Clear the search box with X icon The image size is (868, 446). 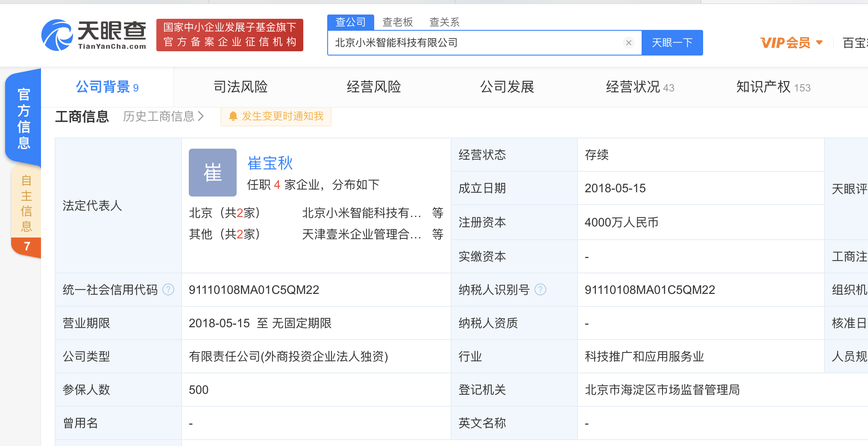click(x=628, y=43)
